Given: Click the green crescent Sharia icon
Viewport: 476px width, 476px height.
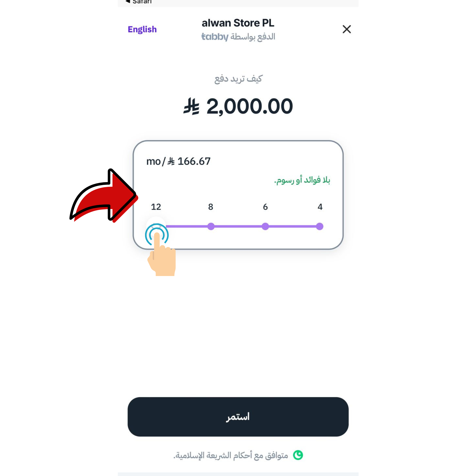Looking at the screenshot, I should (x=298, y=455).
